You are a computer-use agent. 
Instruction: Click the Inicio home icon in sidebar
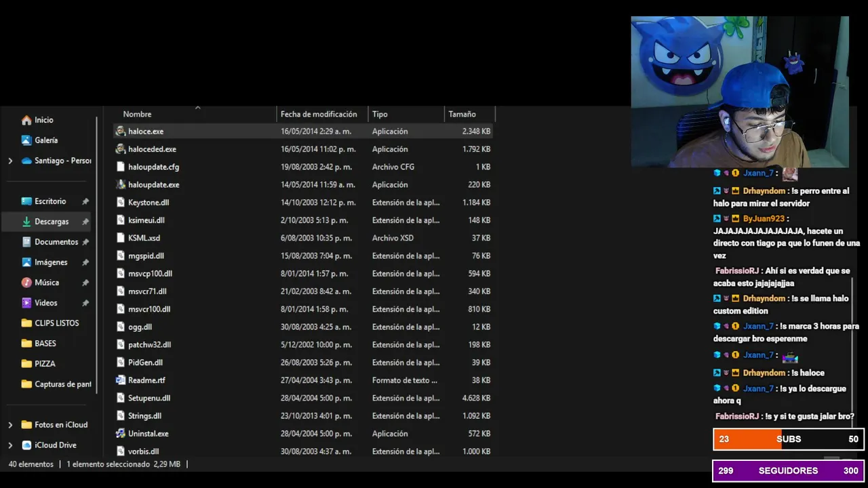(x=26, y=120)
